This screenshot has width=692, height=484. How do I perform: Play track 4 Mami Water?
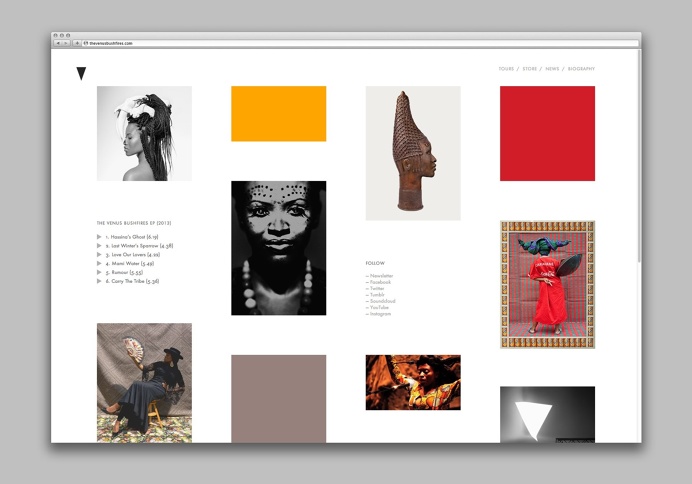(100, 263)
